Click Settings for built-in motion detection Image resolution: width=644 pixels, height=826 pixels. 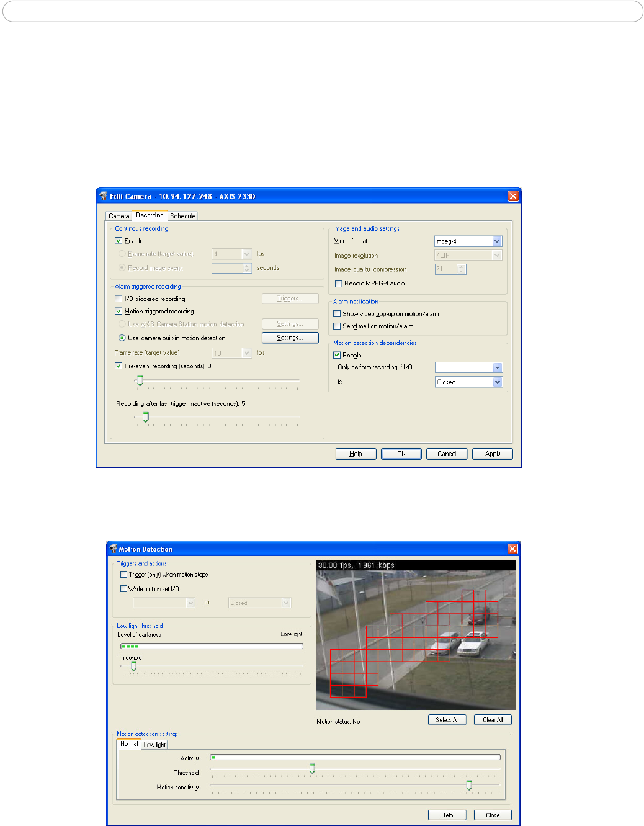(290, 338)
